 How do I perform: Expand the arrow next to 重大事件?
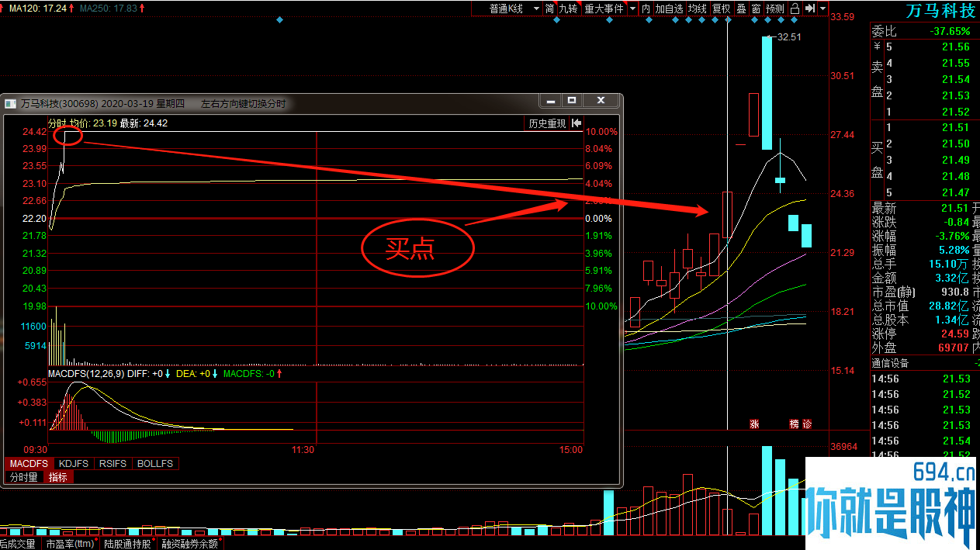pyautogui.click(x=632, y=9)
